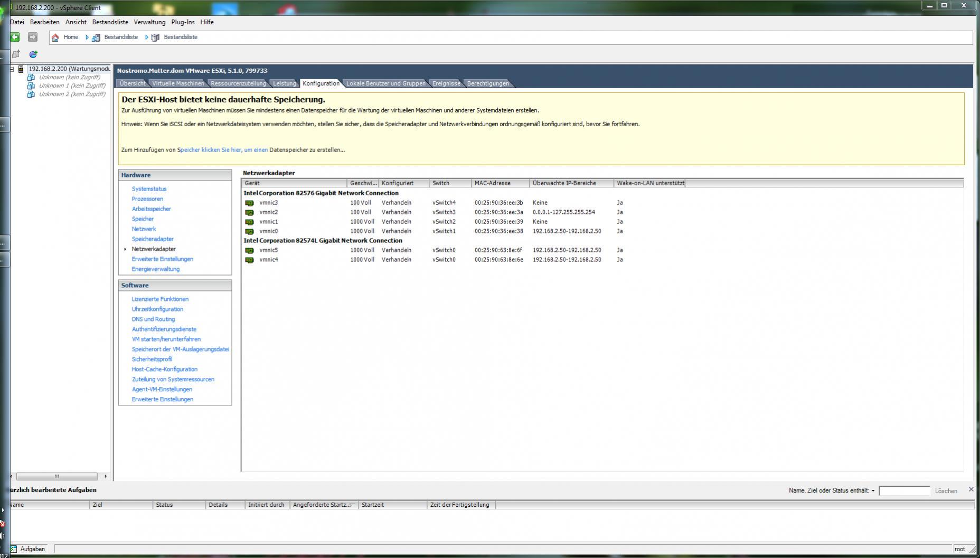This screenshot has height=558, width=980.
Task: Click the first Bestandsliste breadcrumb icon
Action: 96,37
